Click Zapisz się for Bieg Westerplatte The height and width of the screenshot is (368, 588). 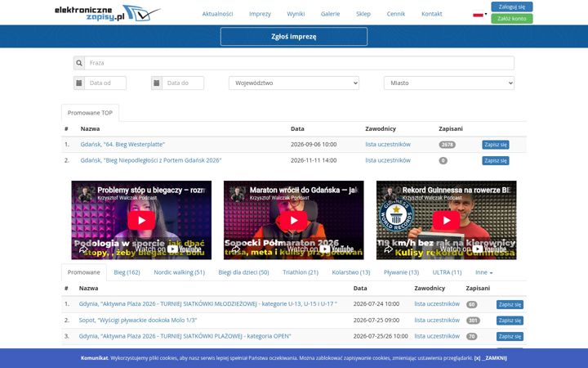496,145
